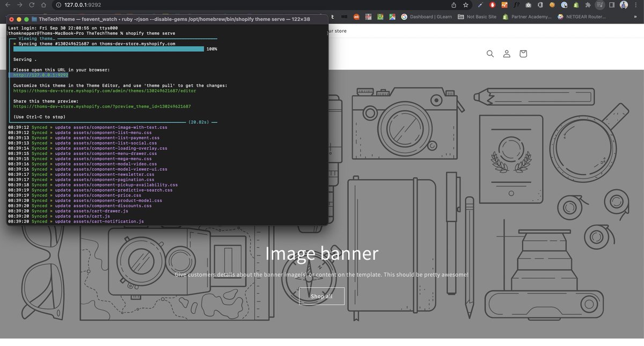This screenshot has height=346, width=644.
Task: Open the blue clock extension icon
Action: pos(564,5)
